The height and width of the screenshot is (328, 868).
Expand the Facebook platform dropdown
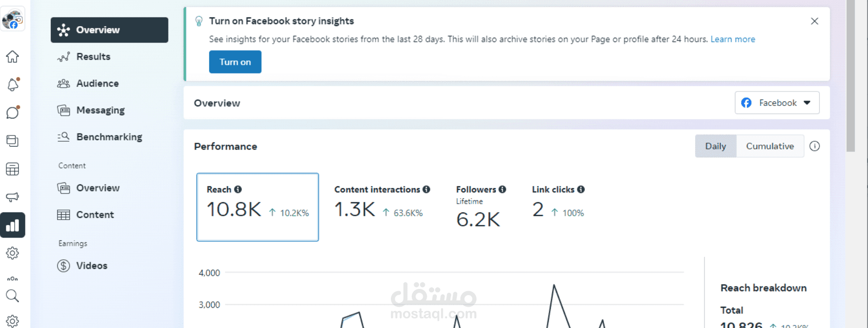point(777,103)
